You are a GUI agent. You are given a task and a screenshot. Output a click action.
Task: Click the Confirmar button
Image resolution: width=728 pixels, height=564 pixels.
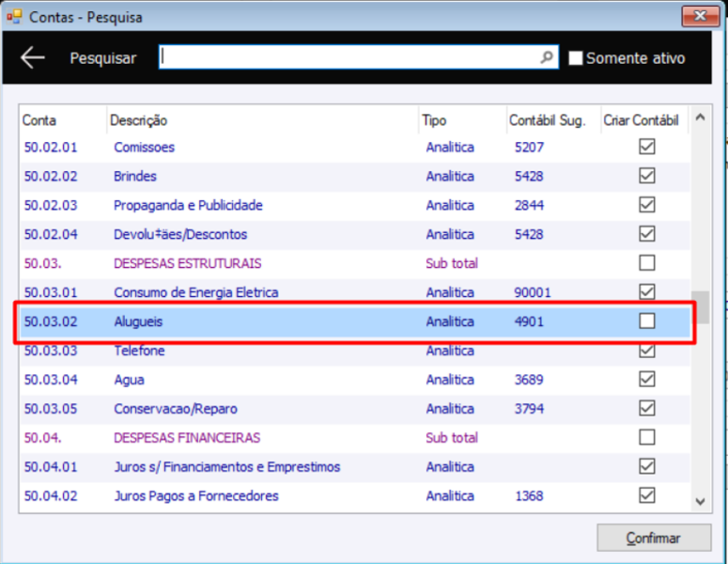click(654, 538)
